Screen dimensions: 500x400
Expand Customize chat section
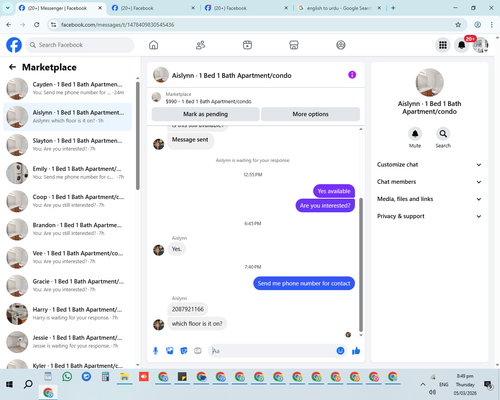(429, 165)
